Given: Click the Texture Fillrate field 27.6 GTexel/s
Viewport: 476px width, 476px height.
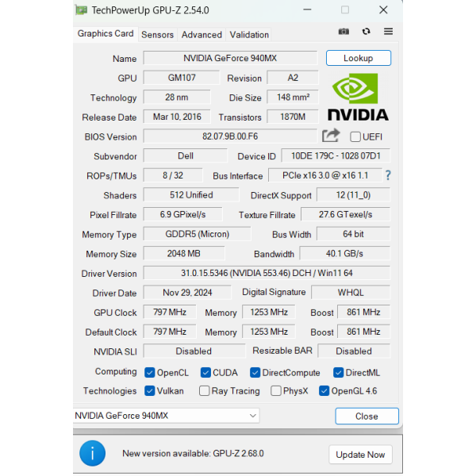Looking at the screenshot, I should [345, 214].
